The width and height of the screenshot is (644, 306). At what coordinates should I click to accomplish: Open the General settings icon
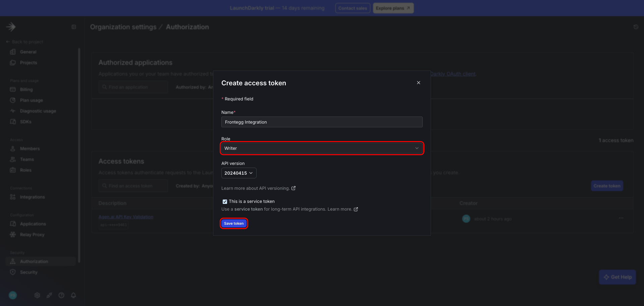coord(13,52)
